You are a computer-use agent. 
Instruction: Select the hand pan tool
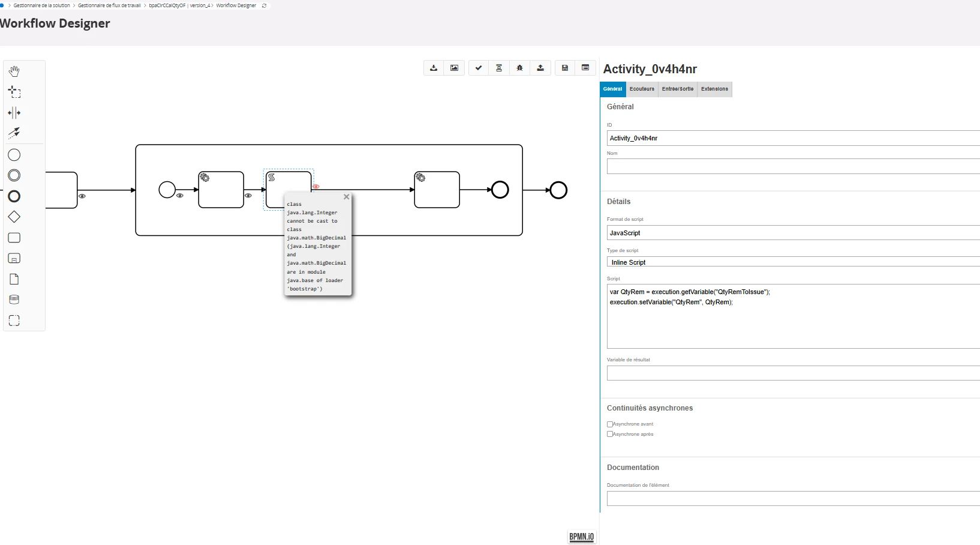[14, 71]
